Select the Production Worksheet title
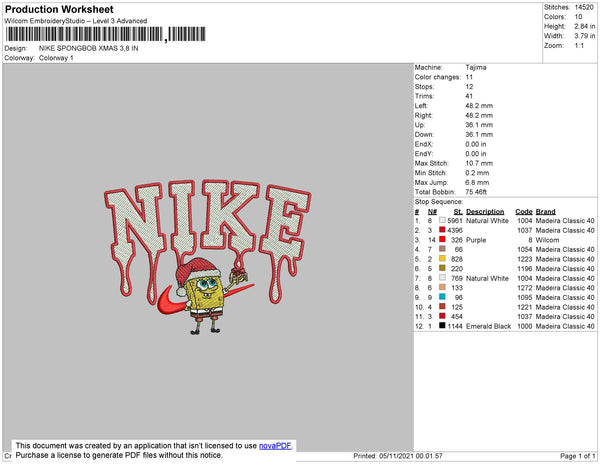This screenshot has width=600, height=464. [59, 9]
